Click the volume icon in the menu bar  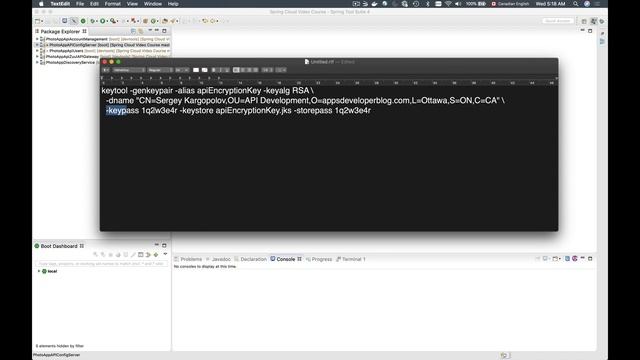click(x=458, y=4)
